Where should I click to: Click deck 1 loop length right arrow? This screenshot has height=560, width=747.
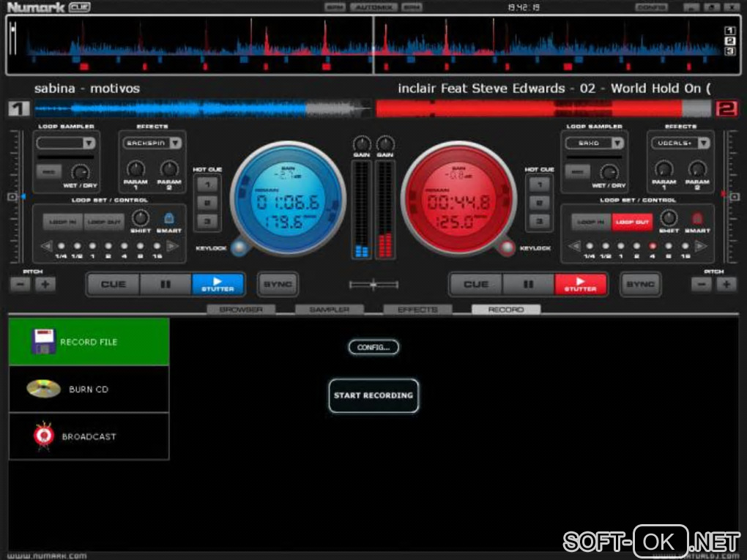coord(173,246)
